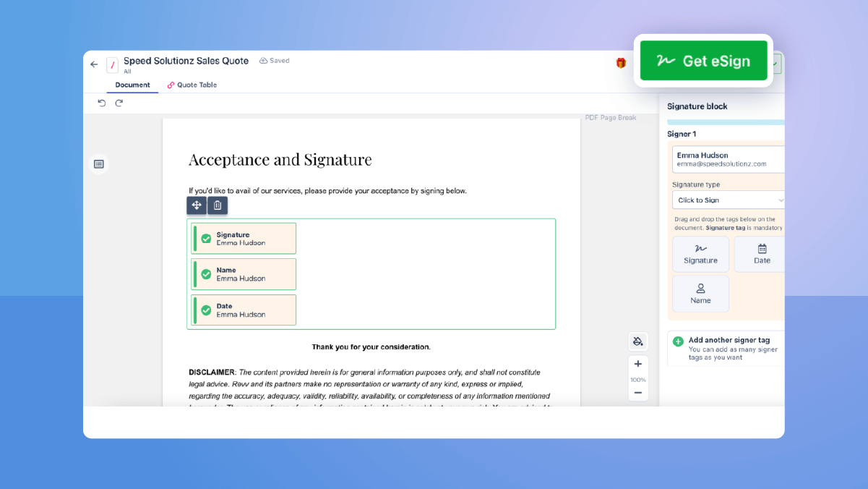Undo the last change
The width and height of the screenshot is (868, 489).
pyautogui.click(x=101, y=103)
